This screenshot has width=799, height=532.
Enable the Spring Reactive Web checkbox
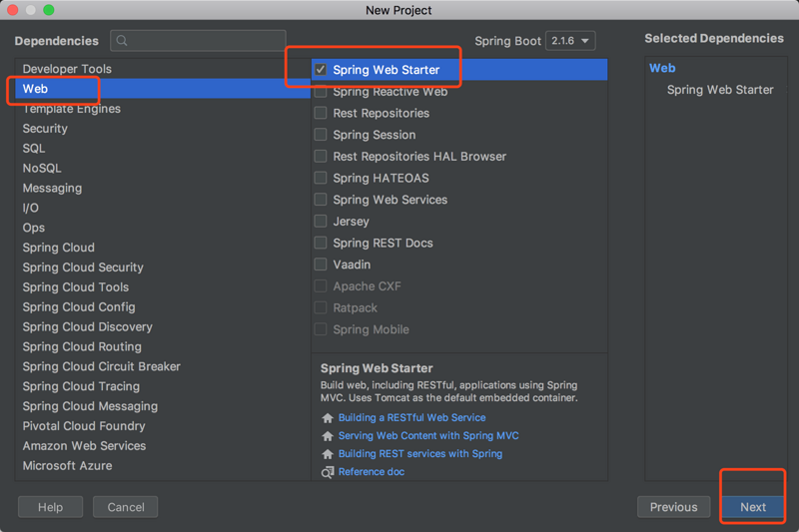pyautogui.click(x=321, y=92)
